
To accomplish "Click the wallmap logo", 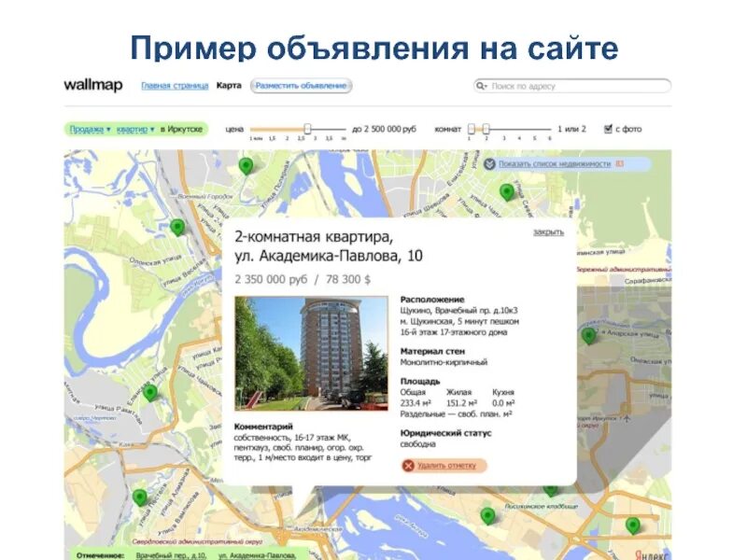I will click(x=93, y=85).
